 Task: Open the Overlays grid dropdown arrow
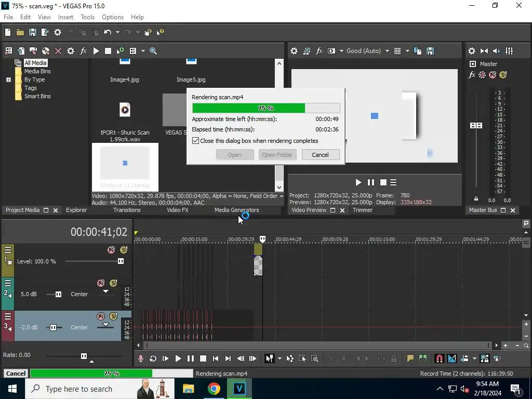pyautogui.click(x=407, y=51)
